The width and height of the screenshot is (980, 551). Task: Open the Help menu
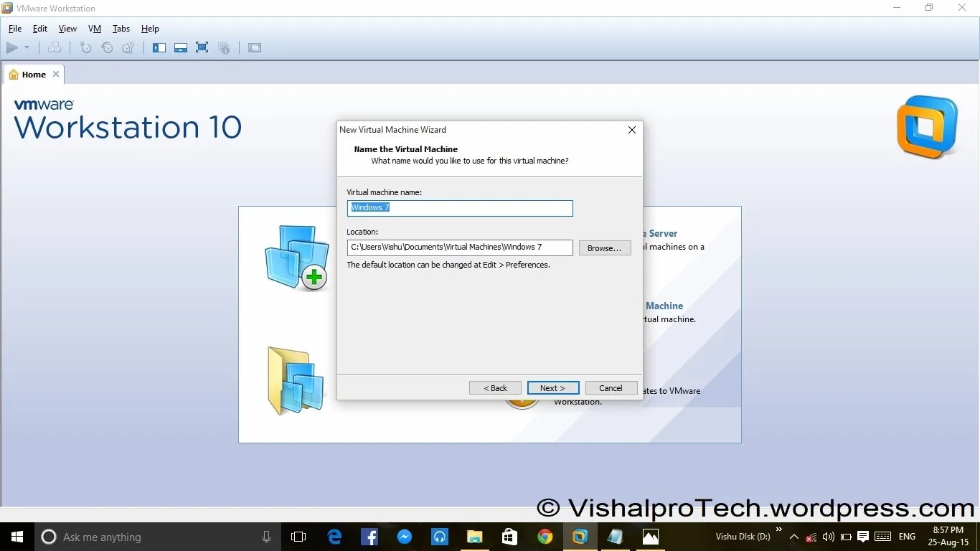150,29
